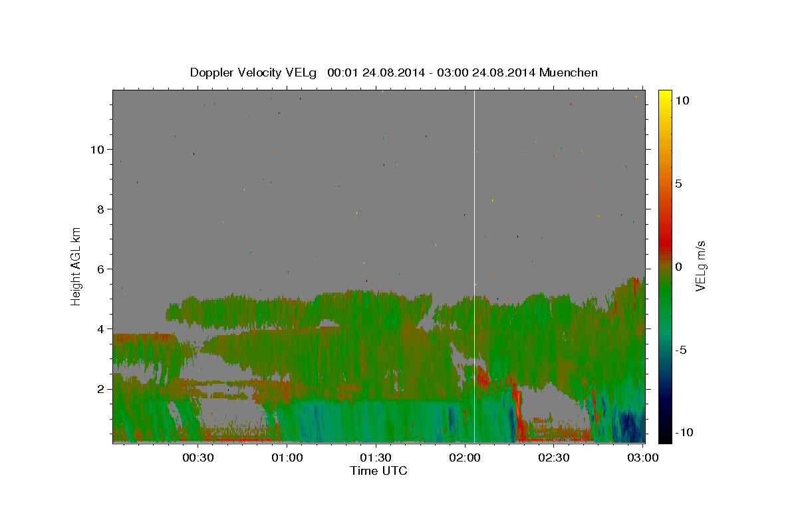Screen dimensions: 798x532
Task: Click the height tick label 6
Action: (100, 269)
